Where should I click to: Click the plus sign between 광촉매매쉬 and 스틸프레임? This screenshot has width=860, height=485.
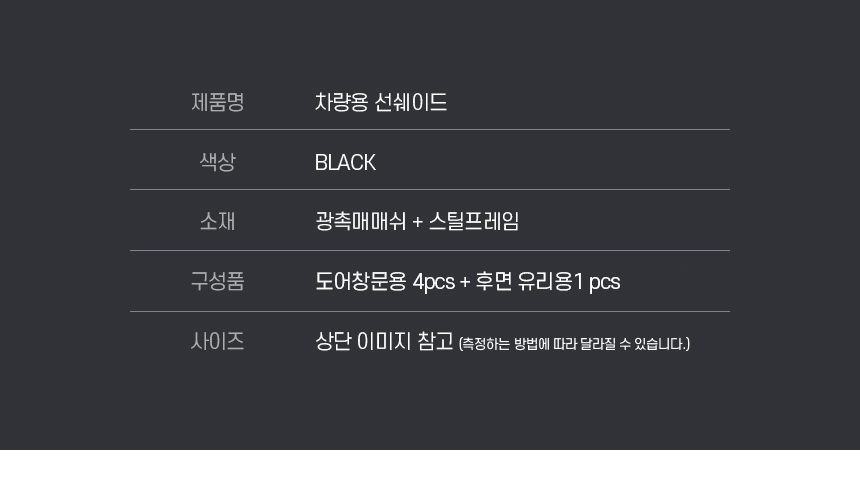pyautogui.click(x=417, y=222)
